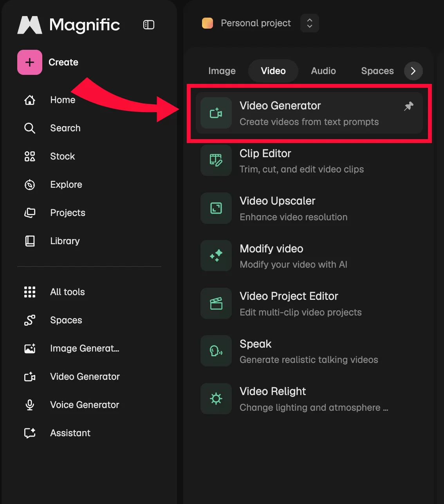The width and height of the screenshot is (444, 504).
Task: Switch to the Image tab
Action: click(x=222, y=71)
